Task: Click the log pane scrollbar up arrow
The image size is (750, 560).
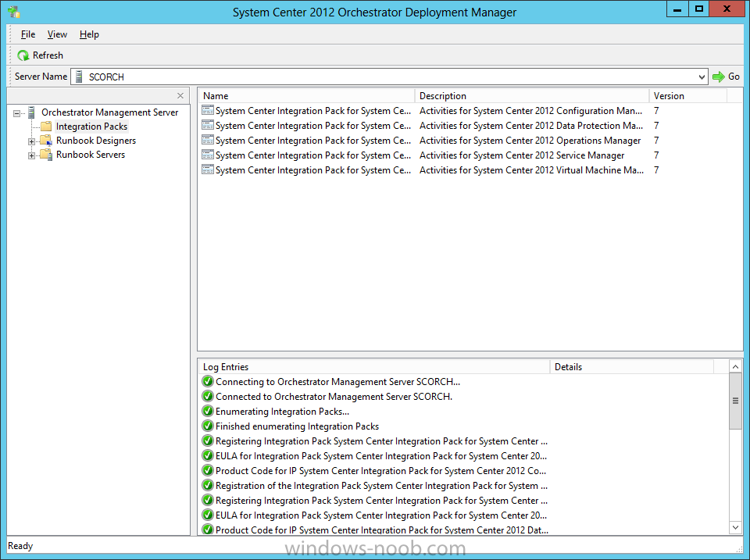Action: pyautogui.click(x=736, y=367)
